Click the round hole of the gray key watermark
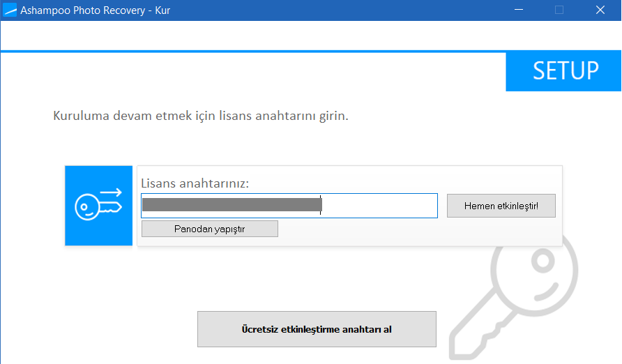 click(x=543, y=261)
